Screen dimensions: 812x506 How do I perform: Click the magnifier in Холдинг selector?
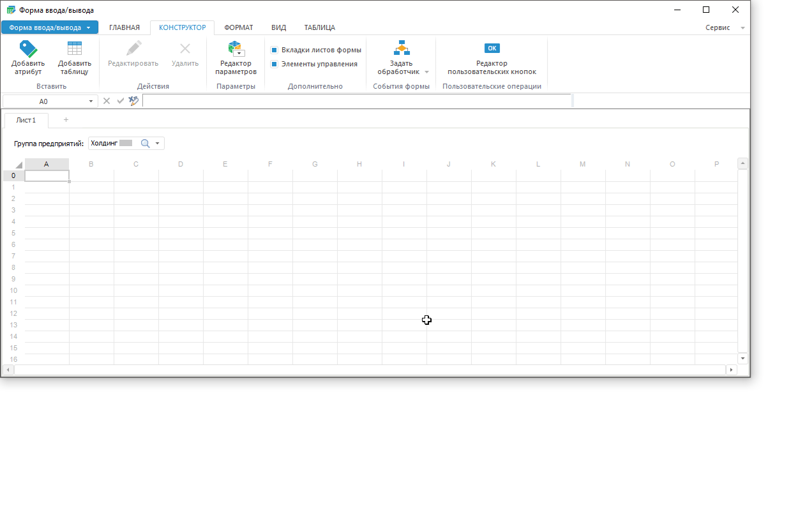[x=145, y=144]
